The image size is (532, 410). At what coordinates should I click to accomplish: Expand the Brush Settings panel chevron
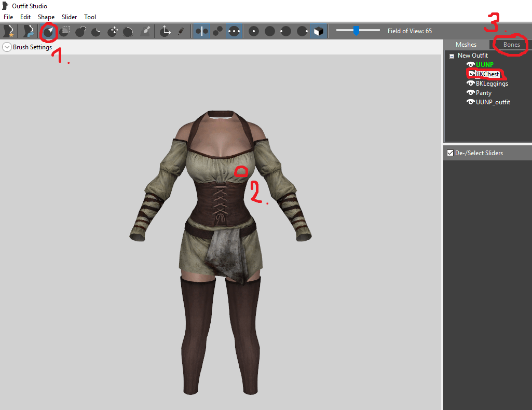pyautogui.click(x=7, y=47)
